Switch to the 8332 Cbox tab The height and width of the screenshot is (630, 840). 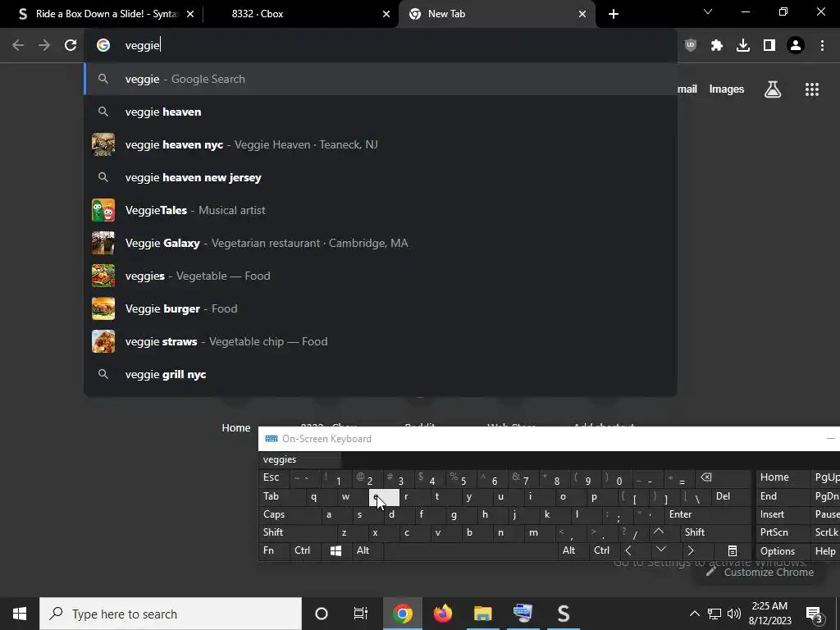[300, 14]
